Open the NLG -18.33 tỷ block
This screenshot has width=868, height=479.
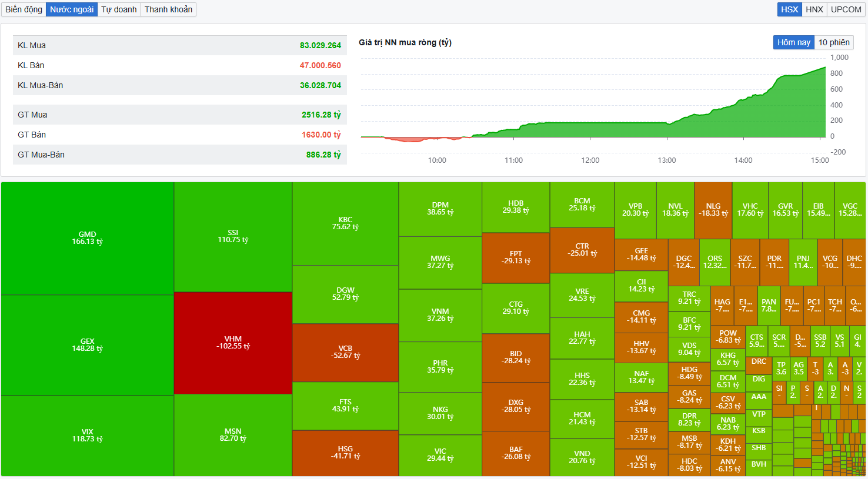coord(713,210)
